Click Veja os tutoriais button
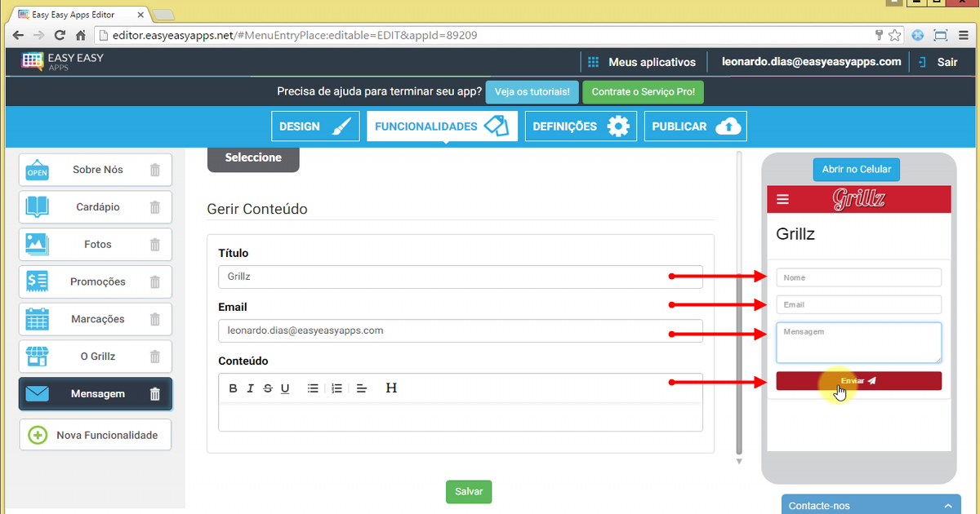The image size is (980, 514). [x=532, y=92]
